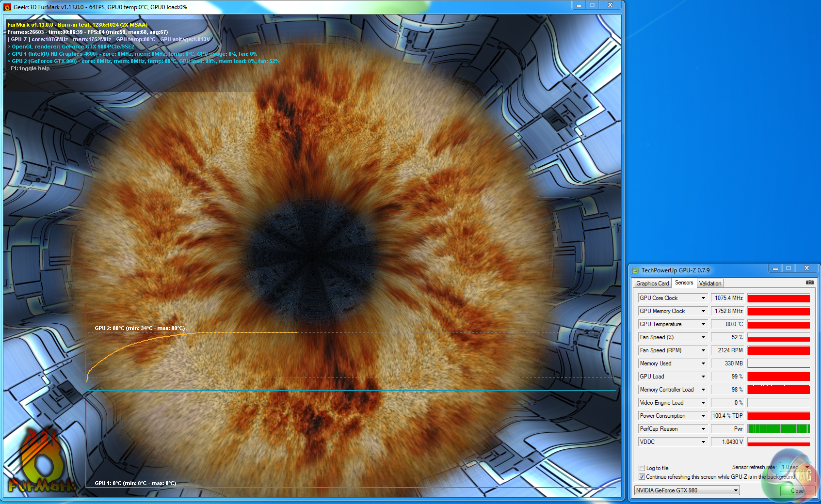Click the 2124 RPM fan speed value

(728, 350)
